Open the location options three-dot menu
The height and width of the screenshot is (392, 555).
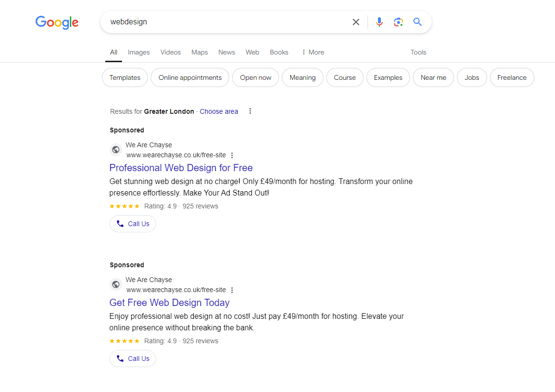pyautogui.click(x=250, y=111)
